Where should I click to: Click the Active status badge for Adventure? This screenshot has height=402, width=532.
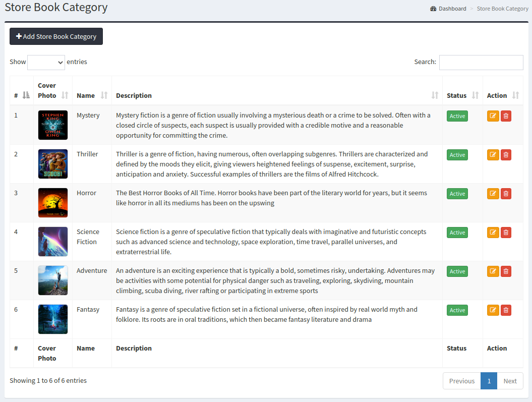click(457, 271)
